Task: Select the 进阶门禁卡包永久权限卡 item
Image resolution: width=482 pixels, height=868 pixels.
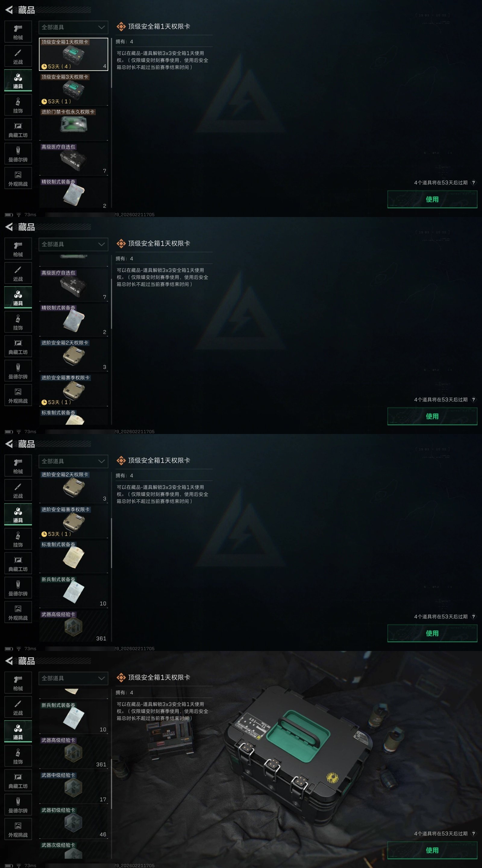Action: pyautogui.click(x=74, y=124)
